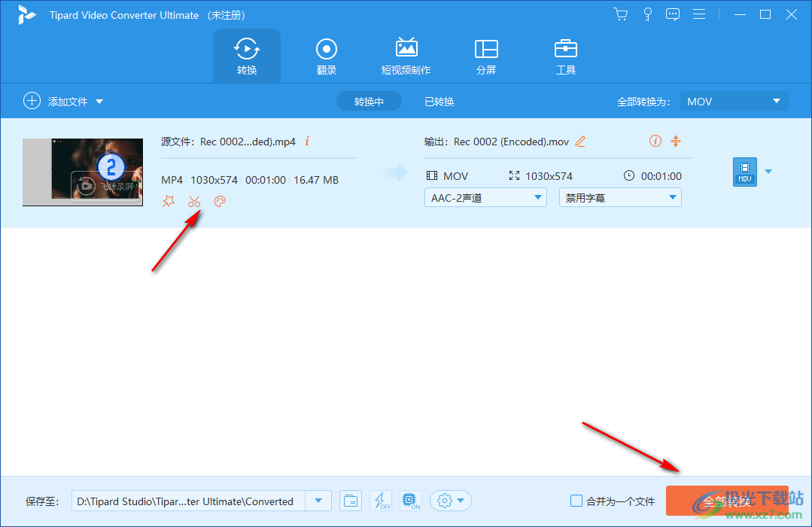Toggle the hardware acceleration ON chip switch

tap(410, 500)
